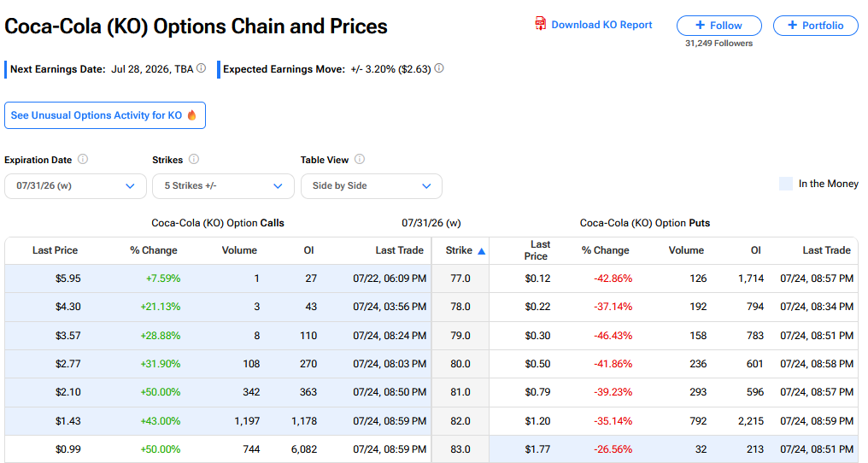The width and height of the screenshot is (868, 463).
Task: Click the blue sort arrow beside Strike
Action: (482, 251)
